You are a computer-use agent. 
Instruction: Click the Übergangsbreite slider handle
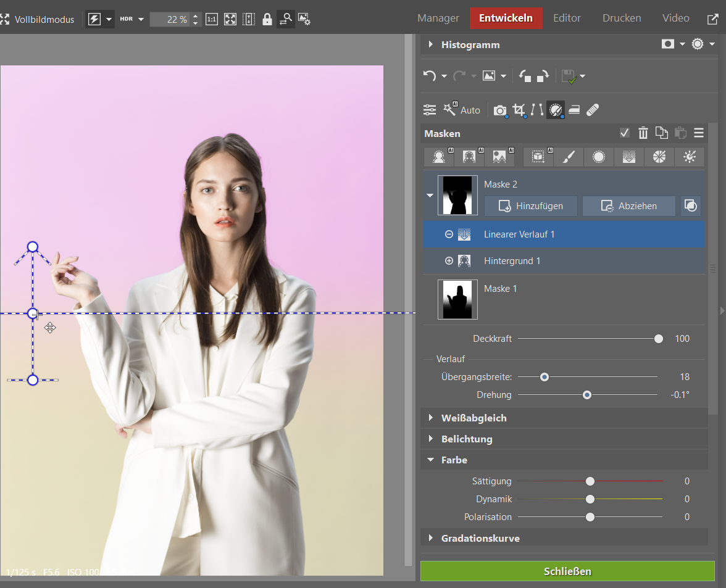click(x=544, y=377)
